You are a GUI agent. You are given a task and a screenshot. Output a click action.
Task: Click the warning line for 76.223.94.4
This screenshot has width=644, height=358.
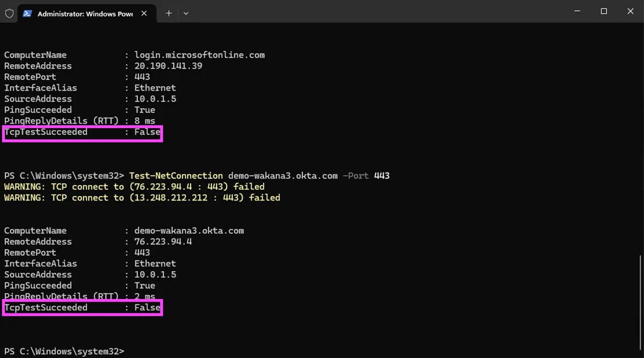134,187
